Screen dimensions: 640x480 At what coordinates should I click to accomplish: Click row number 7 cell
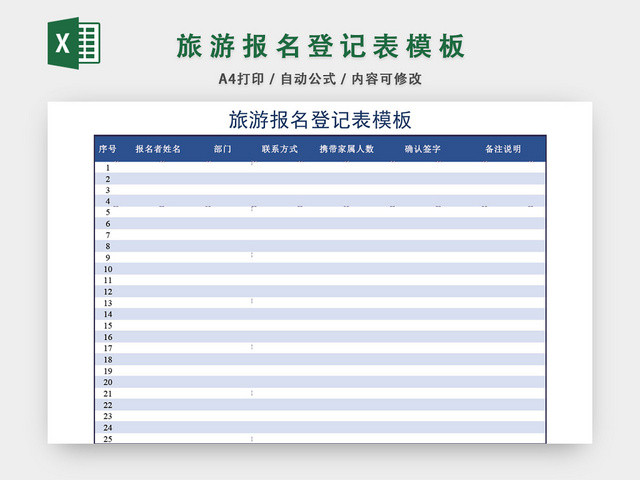108,235
